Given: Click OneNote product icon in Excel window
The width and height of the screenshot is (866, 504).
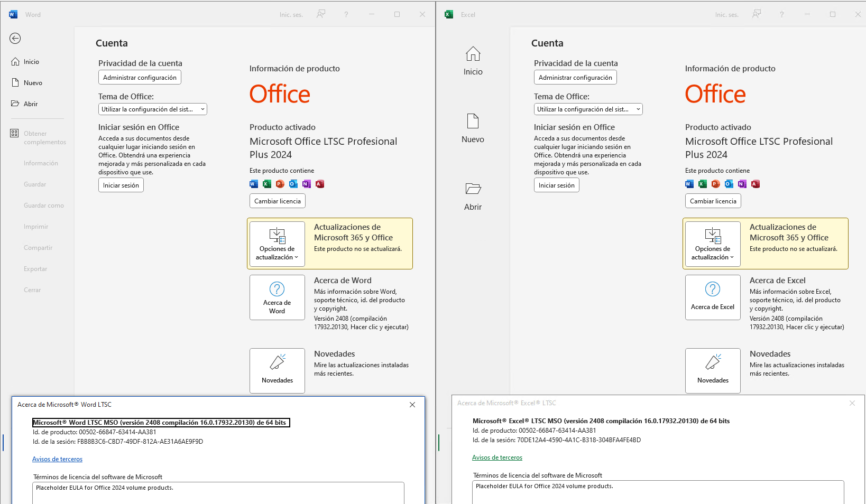Looking at the screenshot, I should pos(742,184).
